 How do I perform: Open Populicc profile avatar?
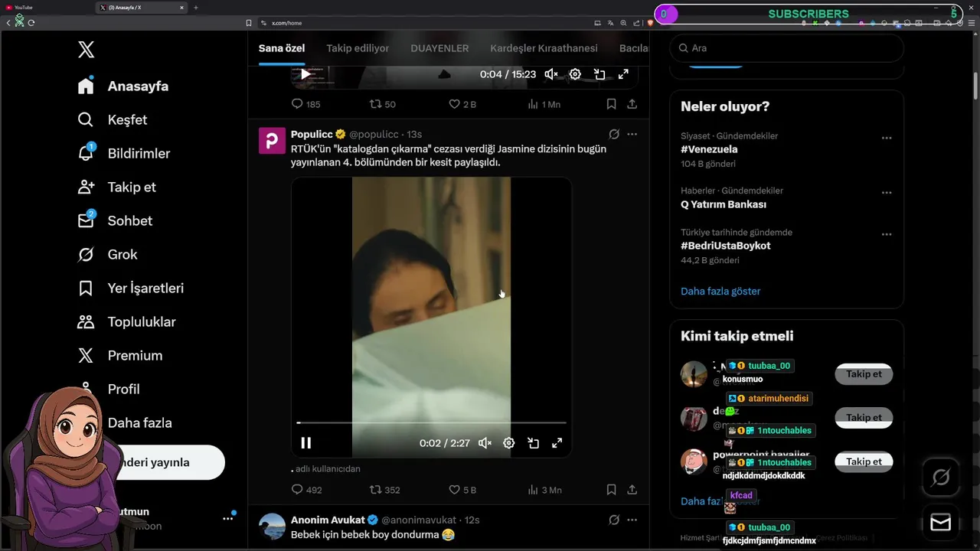click(272, 141)
